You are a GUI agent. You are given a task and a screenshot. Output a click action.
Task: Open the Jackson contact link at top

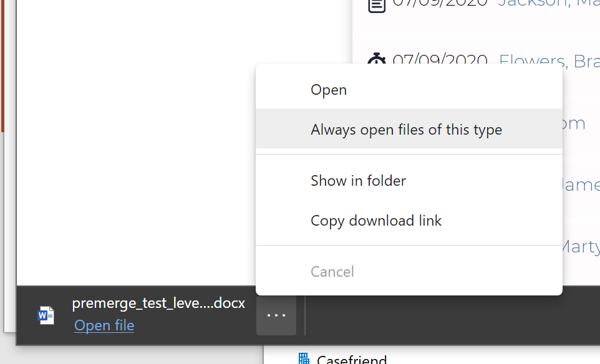[x=549, y=4]
